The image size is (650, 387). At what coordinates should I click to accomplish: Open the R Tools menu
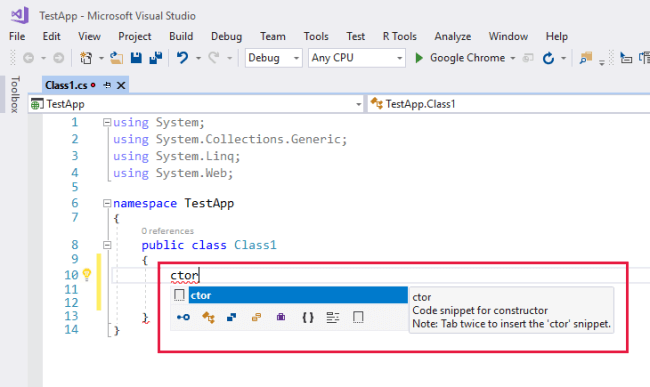coord(400,36)
